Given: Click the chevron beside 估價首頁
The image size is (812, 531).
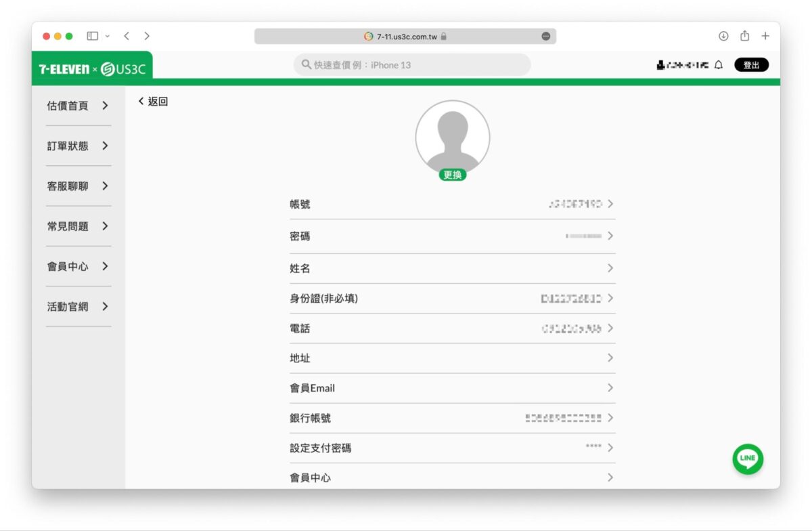Looking at the screenshot, I should pyautogui.click(x=105, y=106).
